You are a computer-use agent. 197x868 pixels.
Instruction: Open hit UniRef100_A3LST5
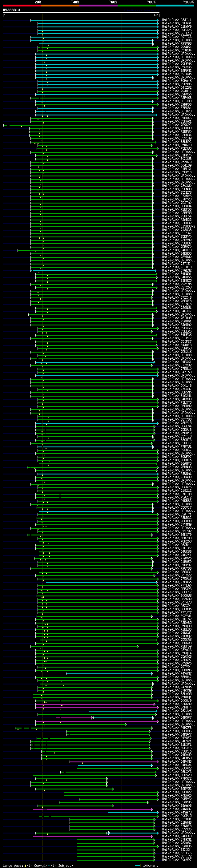click(176, 402)
